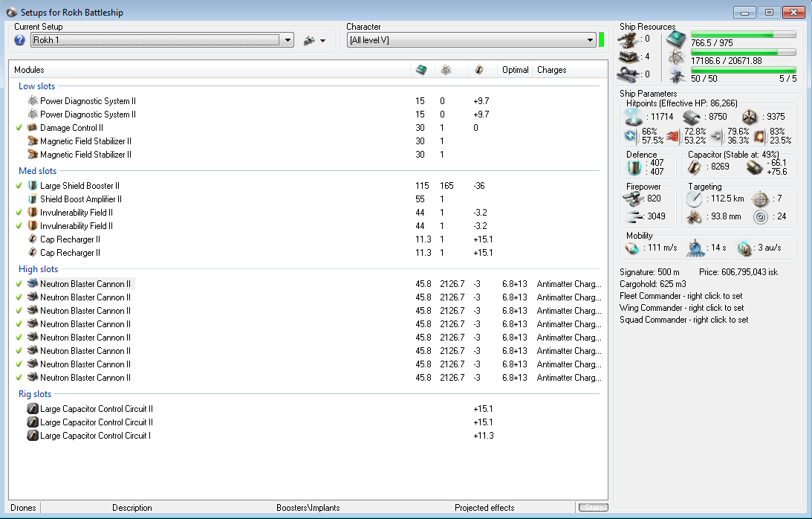This screenshot has height=519, width=812.
Task: Click the first Large Capacitor Control Circuit II icon
Action: (33, 408)
